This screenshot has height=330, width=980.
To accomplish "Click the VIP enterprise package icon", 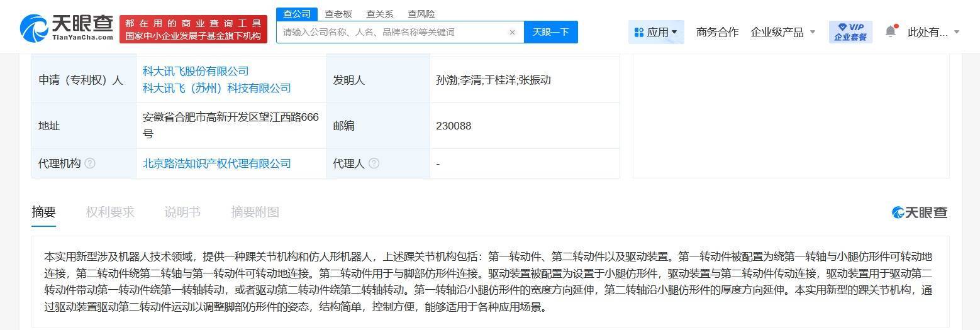I will point(850,32).
